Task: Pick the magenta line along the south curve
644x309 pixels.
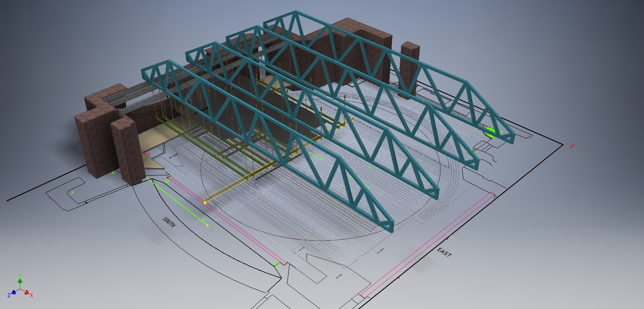Action: 227,220
